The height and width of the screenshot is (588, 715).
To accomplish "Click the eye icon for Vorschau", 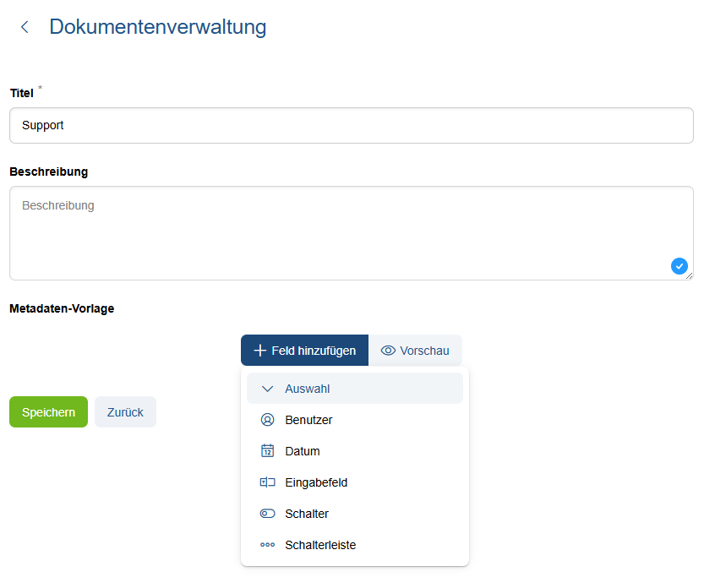I will coord(389,351).
